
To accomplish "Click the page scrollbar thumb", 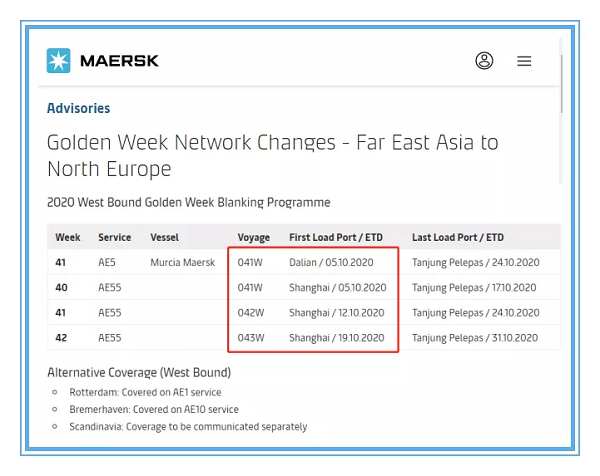I will pos(561,84).
